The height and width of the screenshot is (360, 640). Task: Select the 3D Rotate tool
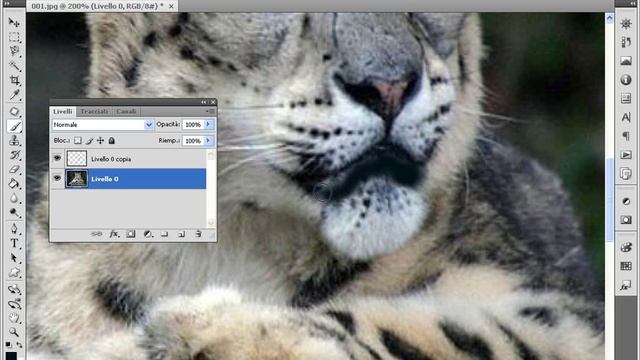click(14, 289)
